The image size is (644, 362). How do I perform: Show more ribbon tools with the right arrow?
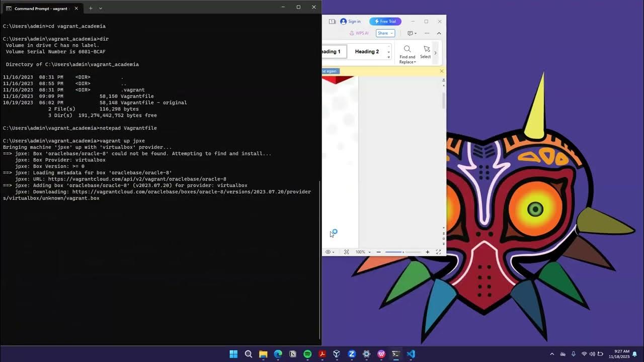coord(436,53)
